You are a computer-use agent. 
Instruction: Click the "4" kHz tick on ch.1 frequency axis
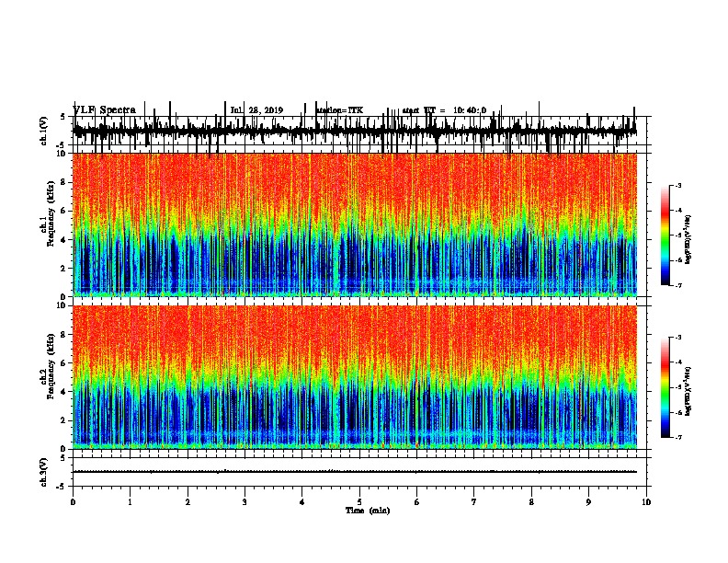pos(64,240)
